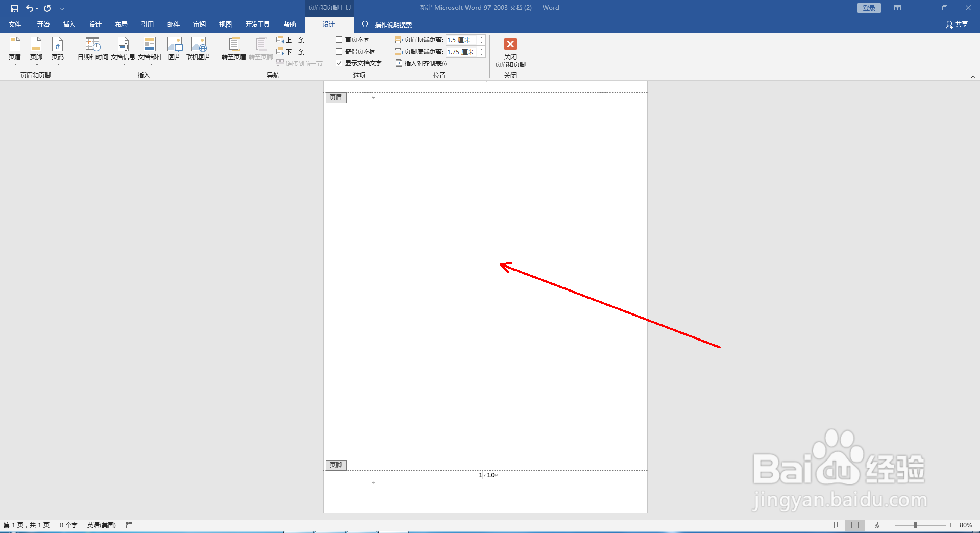Open the 审阅 ribbon tab

pyautogui.click(x=199, y=24)
